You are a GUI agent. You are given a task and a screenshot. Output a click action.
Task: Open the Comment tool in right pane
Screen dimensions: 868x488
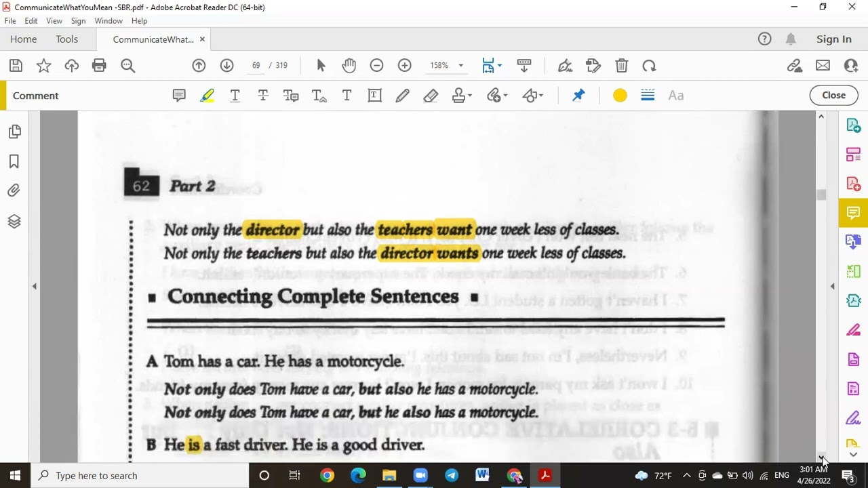pos(853,213)
